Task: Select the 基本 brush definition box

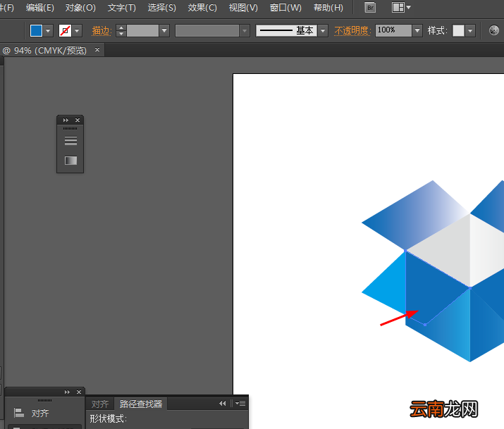Action: coord(286,31)
